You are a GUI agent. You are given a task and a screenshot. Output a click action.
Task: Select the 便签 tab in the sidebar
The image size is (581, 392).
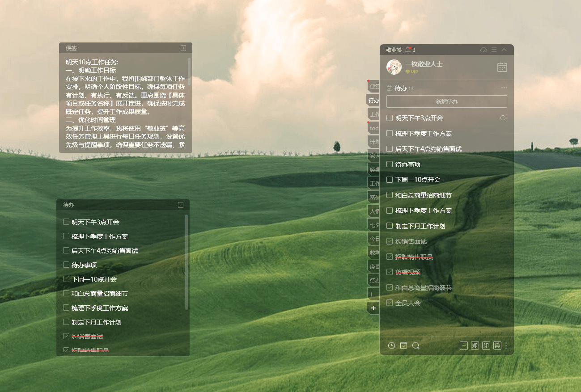click(x=374, y=86)
